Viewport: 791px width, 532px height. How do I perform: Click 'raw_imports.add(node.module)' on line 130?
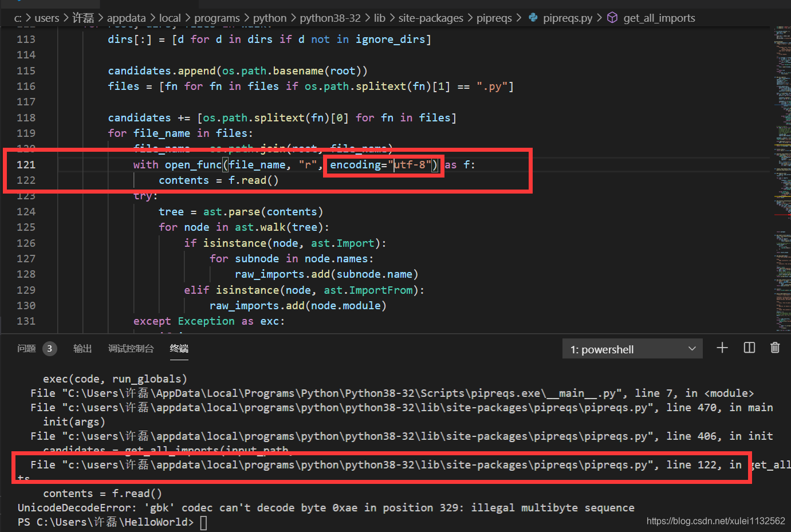point(298,306)
